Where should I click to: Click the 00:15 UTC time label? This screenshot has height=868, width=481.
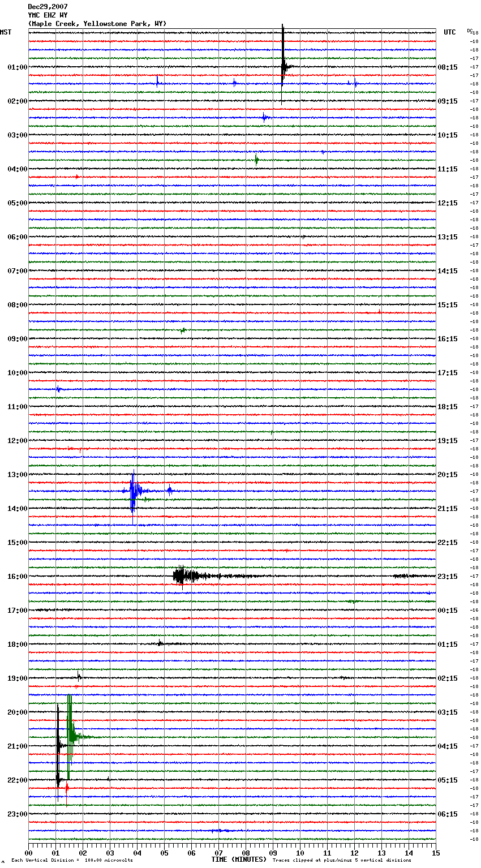(448, 611)
